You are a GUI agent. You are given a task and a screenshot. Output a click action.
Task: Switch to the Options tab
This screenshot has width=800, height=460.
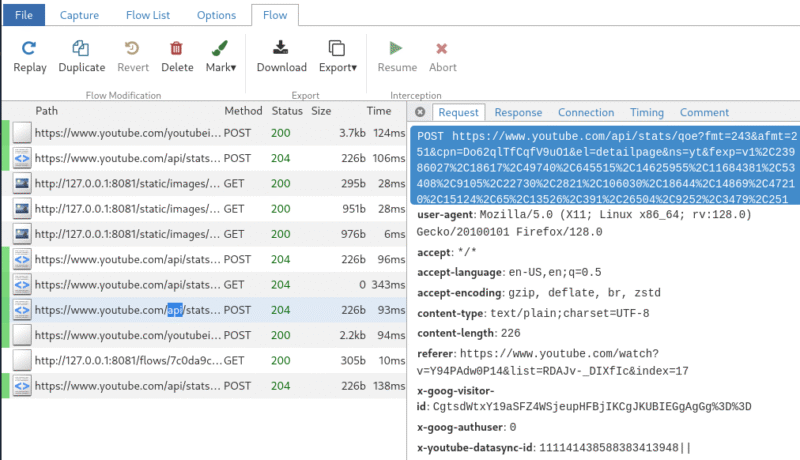point(216,15)
